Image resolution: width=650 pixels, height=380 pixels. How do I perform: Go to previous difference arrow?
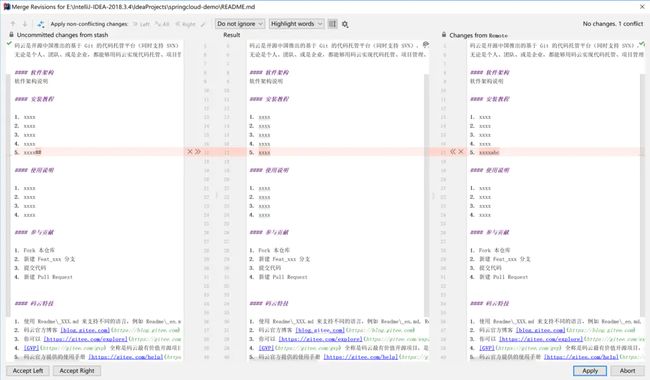click(13, 24)
